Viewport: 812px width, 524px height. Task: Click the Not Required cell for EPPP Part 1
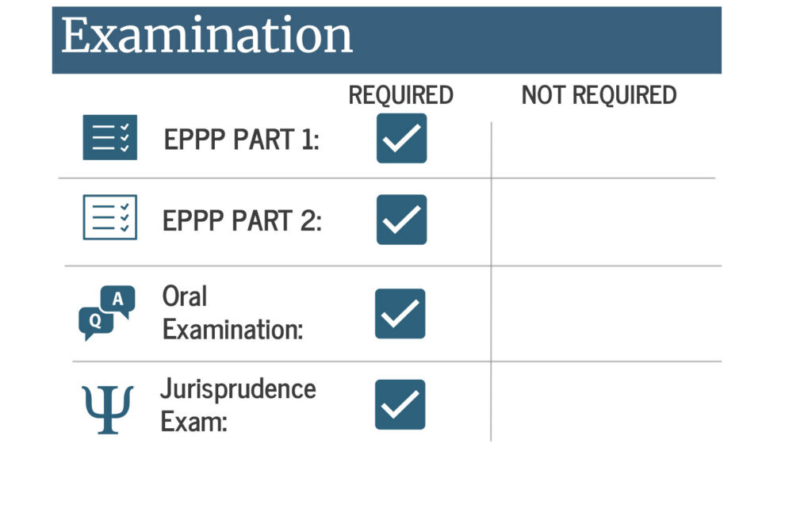(x=603, y=150)
